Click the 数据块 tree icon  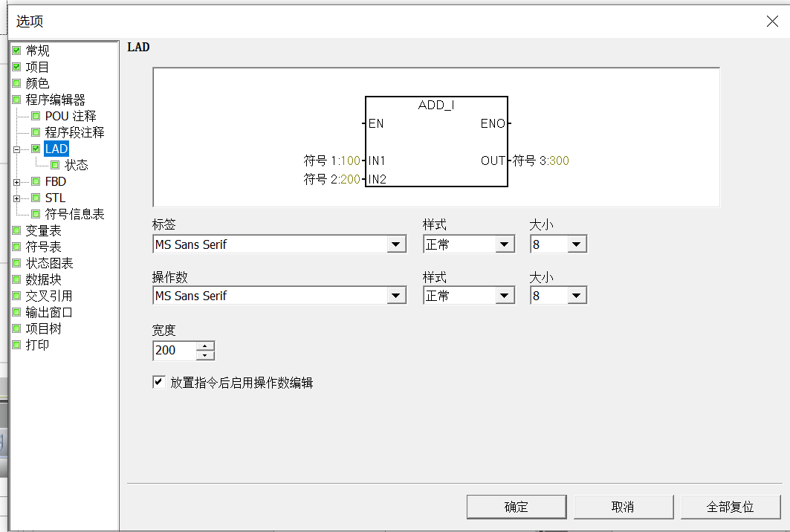tap(16, 279)
